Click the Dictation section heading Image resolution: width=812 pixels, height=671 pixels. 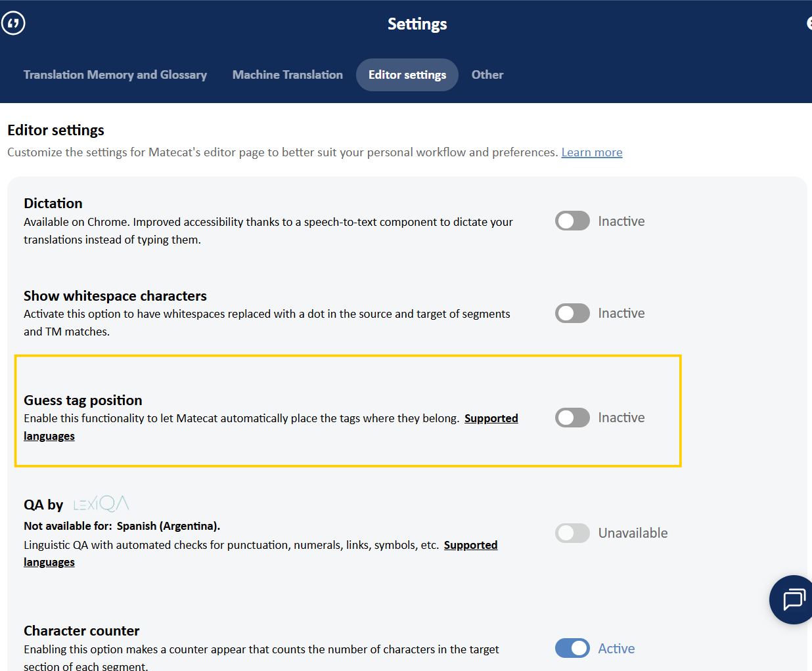[53, 204]
